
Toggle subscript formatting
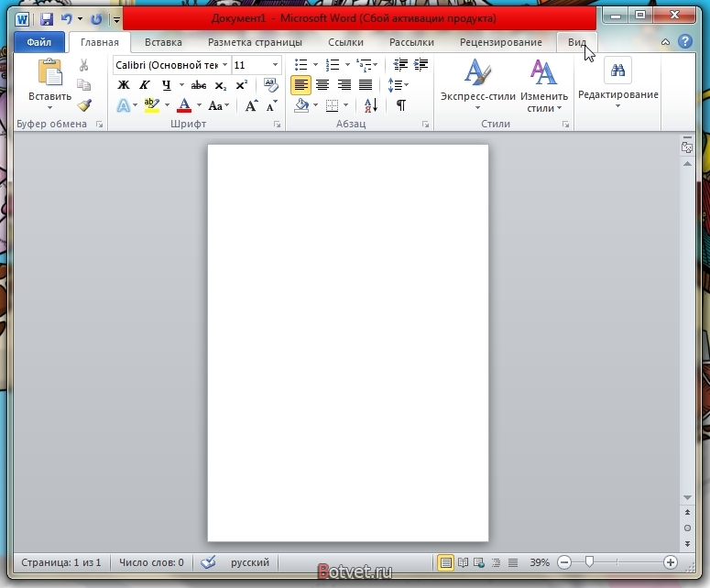(220, 85)
